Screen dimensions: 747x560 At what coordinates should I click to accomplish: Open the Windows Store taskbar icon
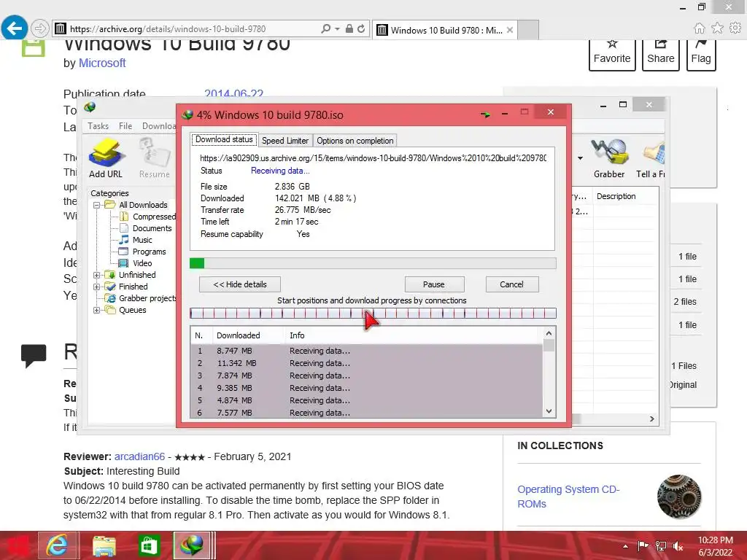149,545
